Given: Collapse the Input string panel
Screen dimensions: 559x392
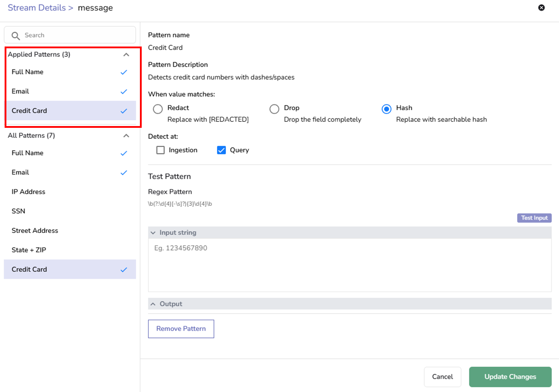Looking at the screenshot, I should (153, 233).
